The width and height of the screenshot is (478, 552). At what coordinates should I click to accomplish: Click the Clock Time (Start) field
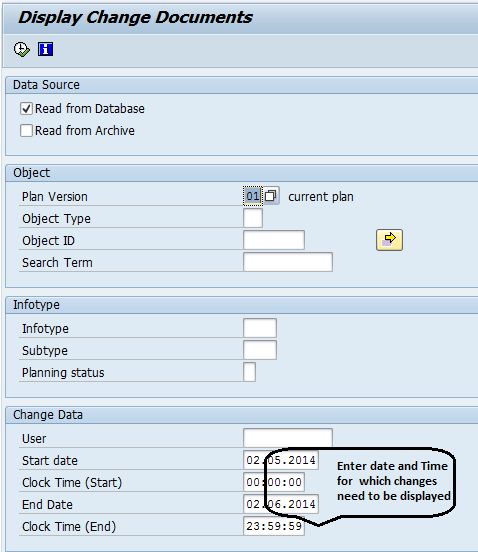tap(274, 482)
